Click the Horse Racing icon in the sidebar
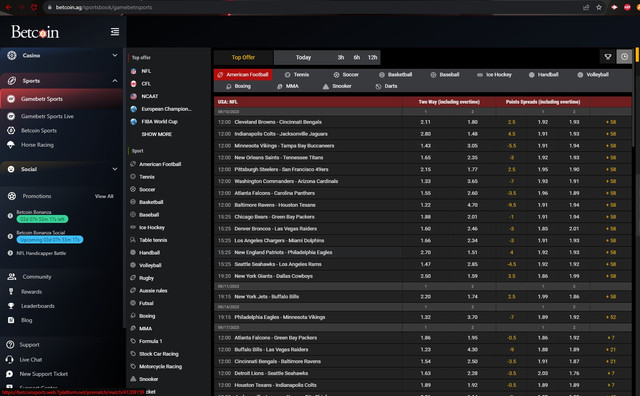This screenshot has width=640, height=396. click(x=11, y=145)
